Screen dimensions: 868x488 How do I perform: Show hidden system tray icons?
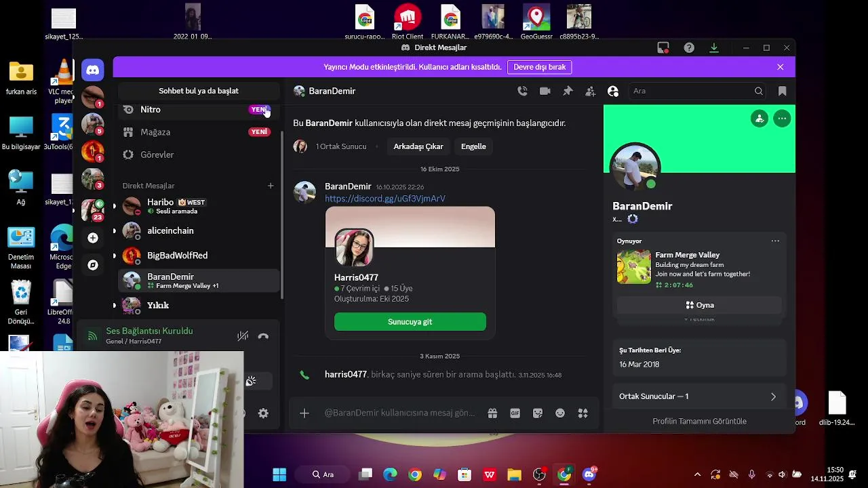click(x=697, y=474)
